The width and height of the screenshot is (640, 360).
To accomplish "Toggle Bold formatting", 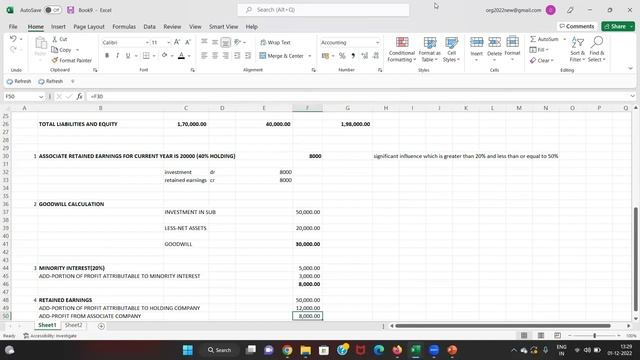I will tap(107, 56).
